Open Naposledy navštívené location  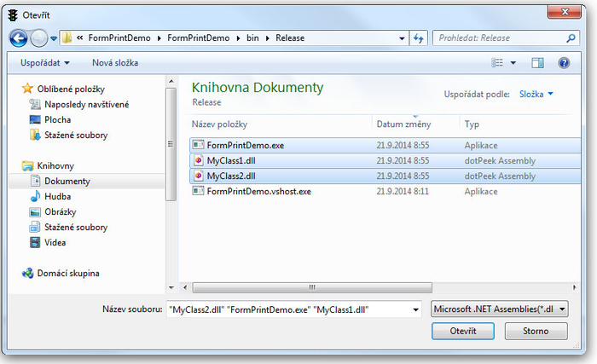(86, 104)
